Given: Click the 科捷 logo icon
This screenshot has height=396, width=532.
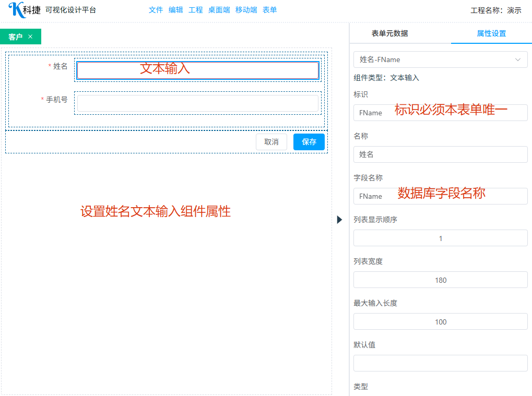Looking at the screenshot, I should [16, 9].
